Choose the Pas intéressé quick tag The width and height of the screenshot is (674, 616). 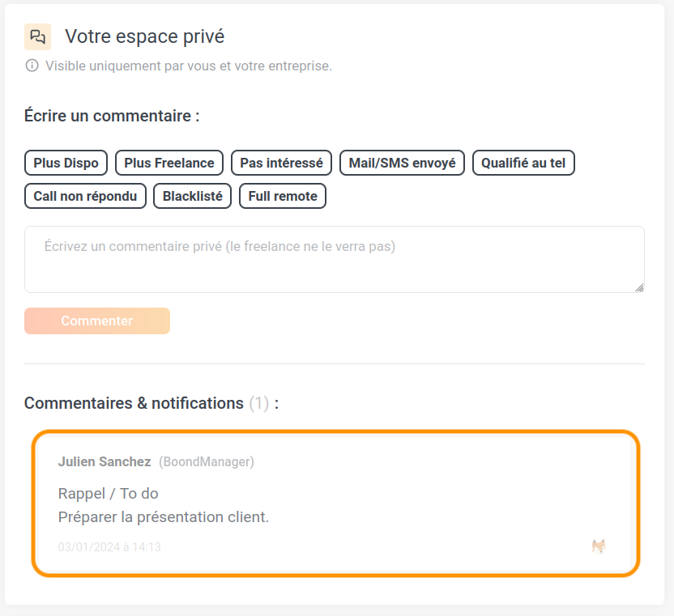point(281,163)
